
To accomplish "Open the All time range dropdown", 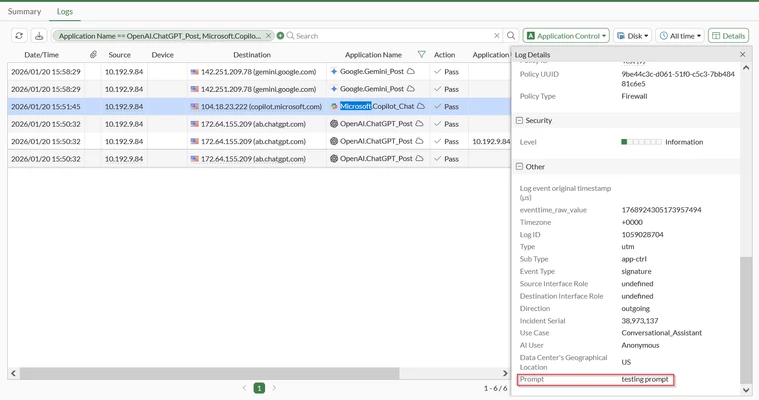I will click(x=680, y=36).
